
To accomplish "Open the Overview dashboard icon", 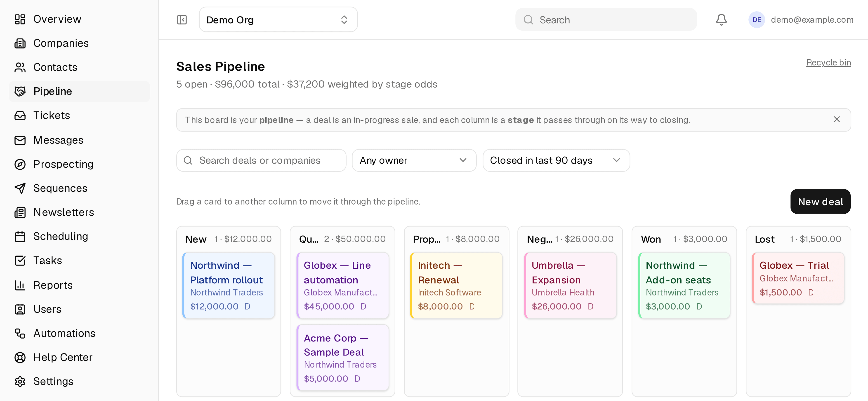I will (20, 19).
